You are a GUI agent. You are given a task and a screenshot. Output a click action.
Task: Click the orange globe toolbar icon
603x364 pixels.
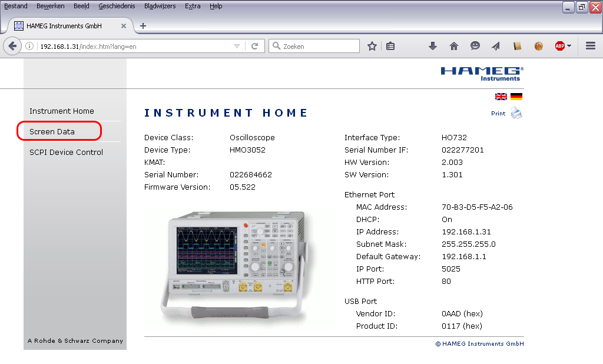click(x=538, y=46)
